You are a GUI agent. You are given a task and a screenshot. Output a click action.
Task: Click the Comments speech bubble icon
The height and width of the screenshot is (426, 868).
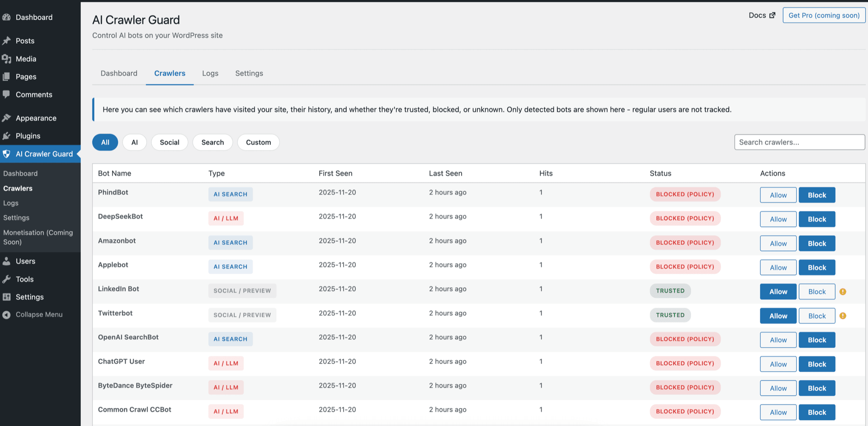click(6, 94)
